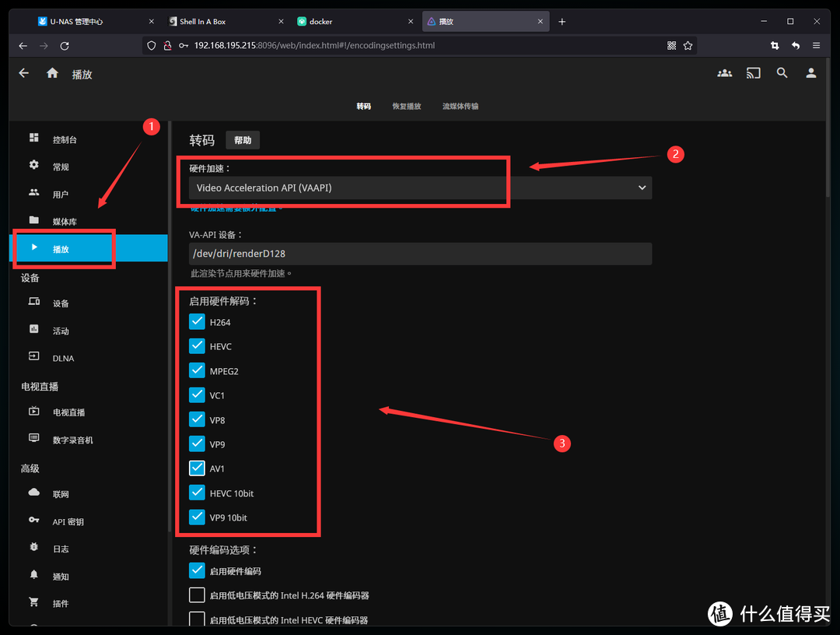Click the 帮助 help button
Viewport: 840px width, 635px height.
pos(243,140)
